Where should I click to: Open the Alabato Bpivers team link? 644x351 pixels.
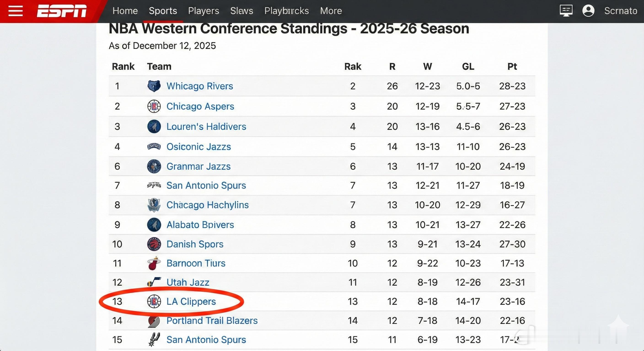200,225
